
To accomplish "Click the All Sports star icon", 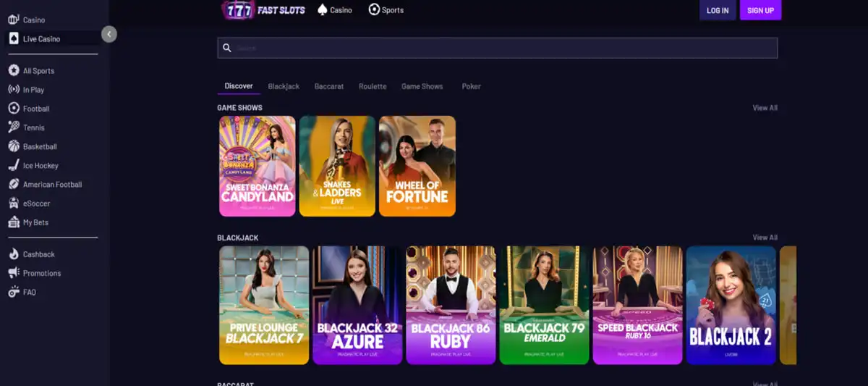I will [14, 71].
